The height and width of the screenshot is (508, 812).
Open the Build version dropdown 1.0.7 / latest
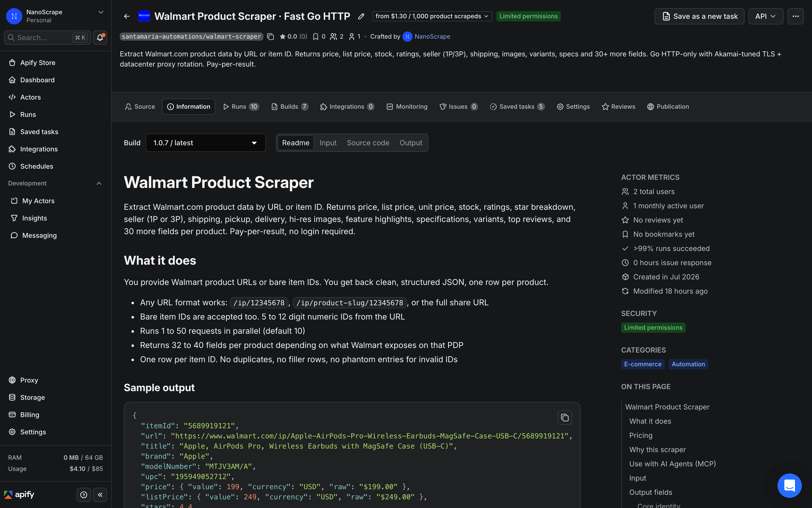(205, 143)
